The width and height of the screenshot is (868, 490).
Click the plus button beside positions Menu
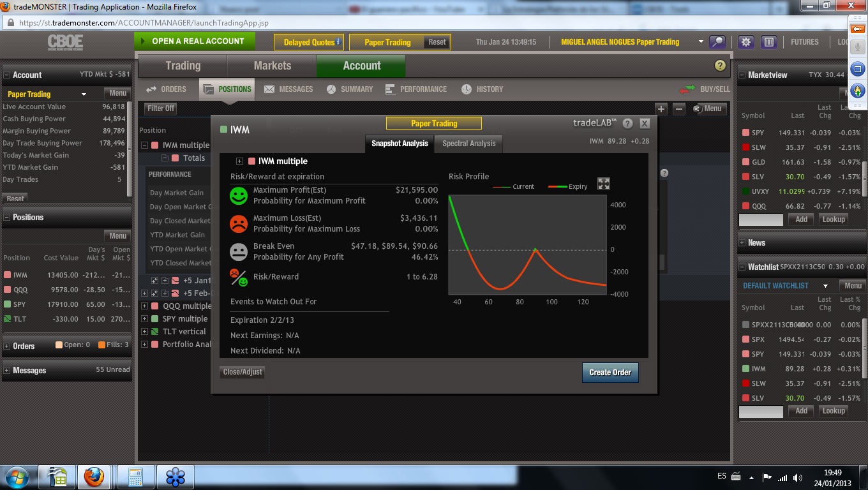coord(661,109)
